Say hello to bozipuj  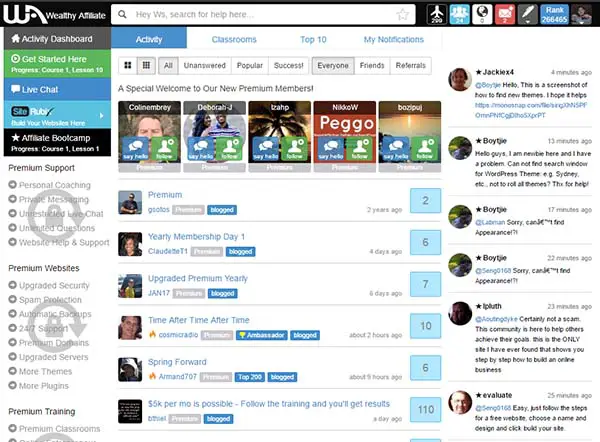pyautogui.click(x=396, y=149)
